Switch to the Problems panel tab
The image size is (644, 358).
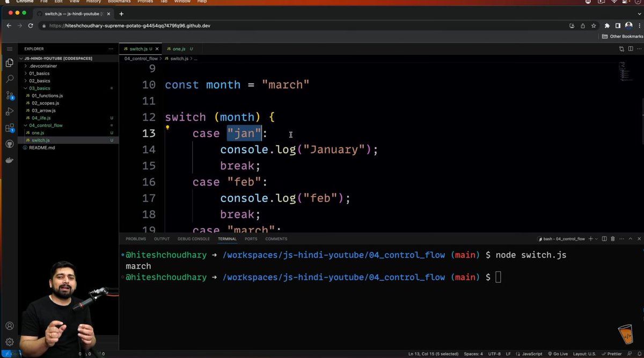pos(136,238)
